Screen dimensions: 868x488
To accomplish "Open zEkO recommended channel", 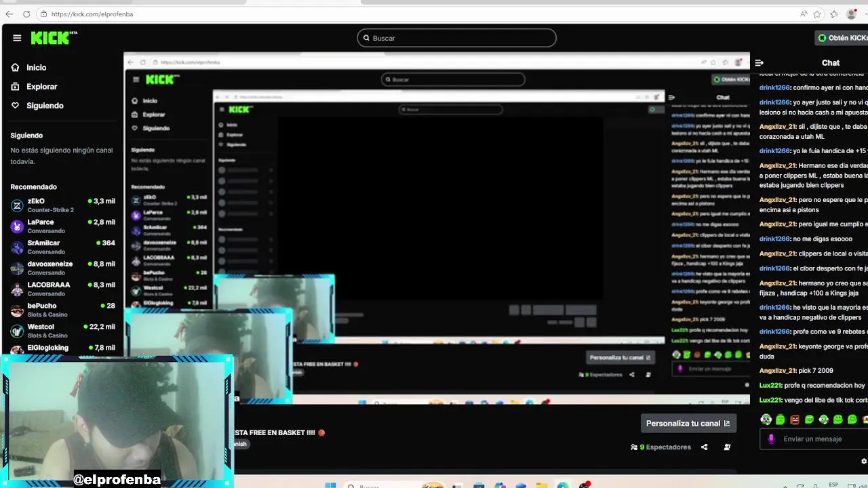I will coord(62,205).
